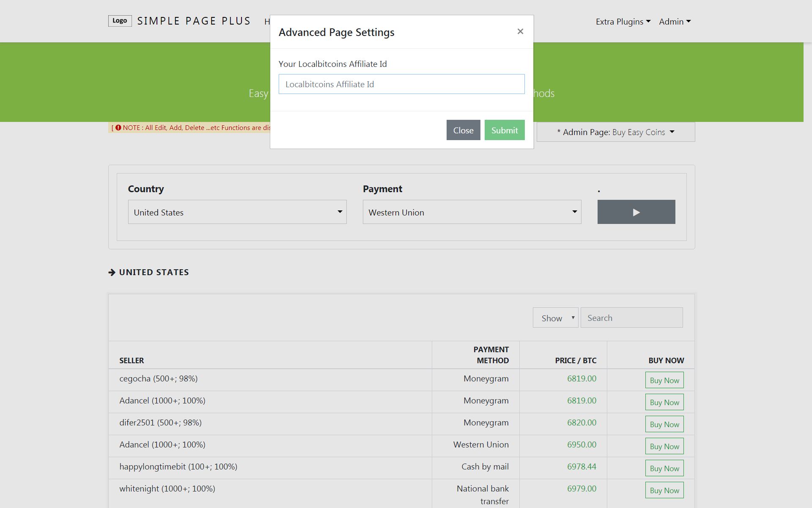812x508 pixels.
Task: Open the Admin dropdown menu
Action: [675, 22]
